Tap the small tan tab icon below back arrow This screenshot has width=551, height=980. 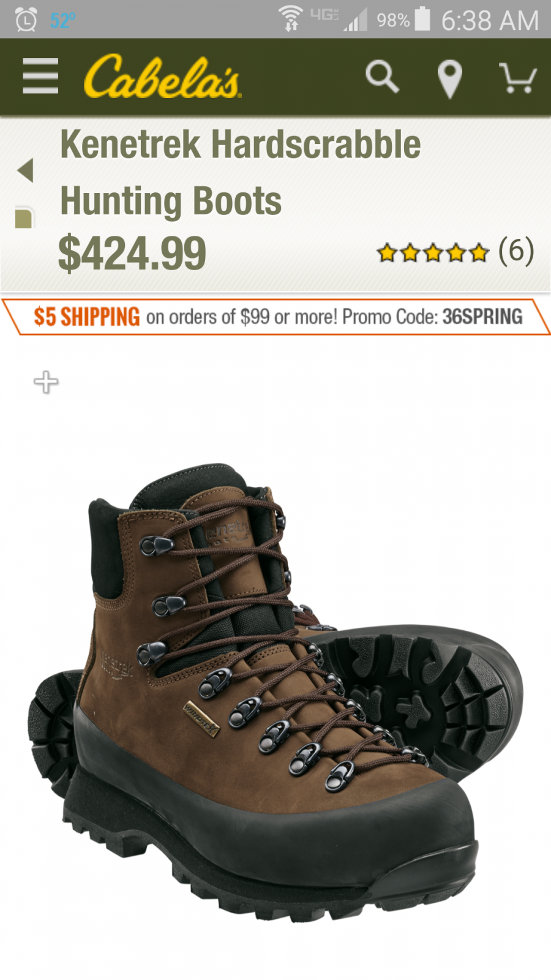(24, 217)
